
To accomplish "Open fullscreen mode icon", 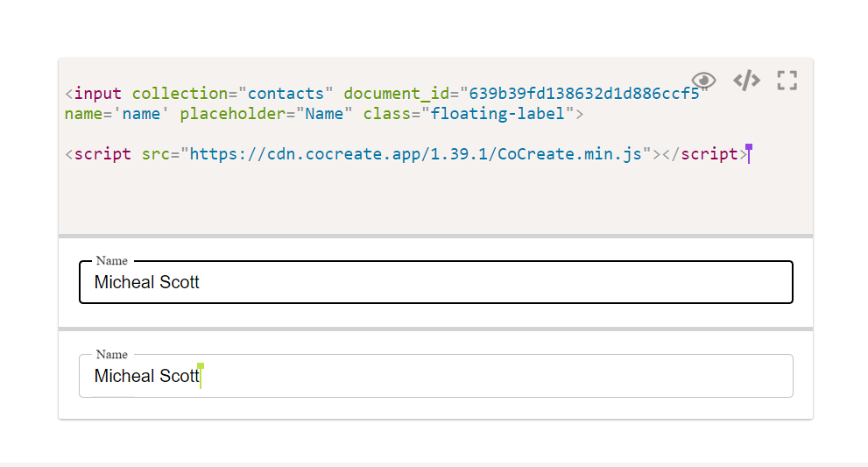I will 787,81.
